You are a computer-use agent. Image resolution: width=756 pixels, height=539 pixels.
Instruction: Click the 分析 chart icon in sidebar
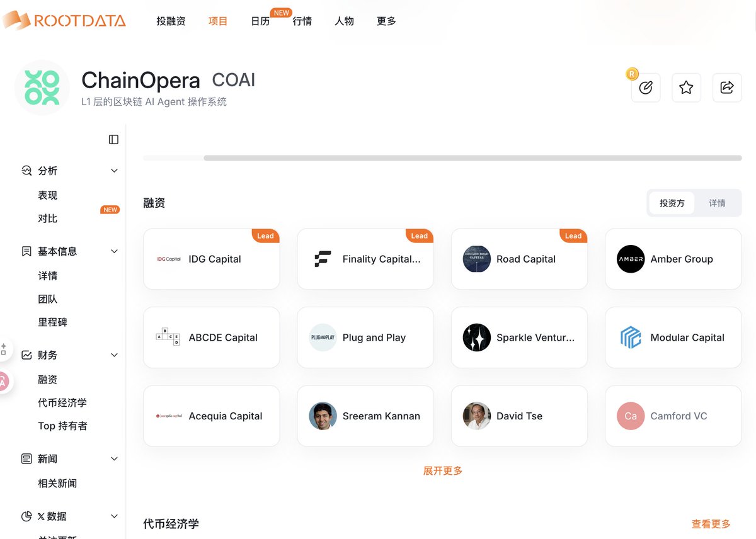(x=26, y=171)
